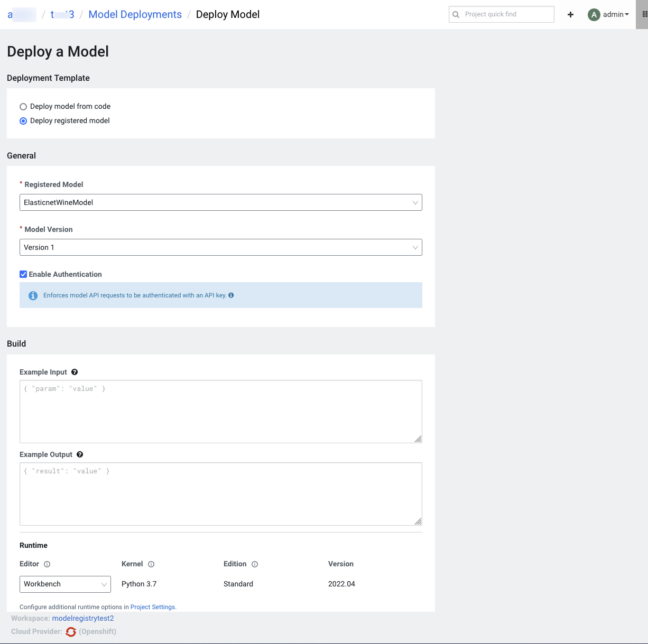This screenshot has height=644, width=648.
Task: Open the app grid icon at top right
Action: pos(644,14)
